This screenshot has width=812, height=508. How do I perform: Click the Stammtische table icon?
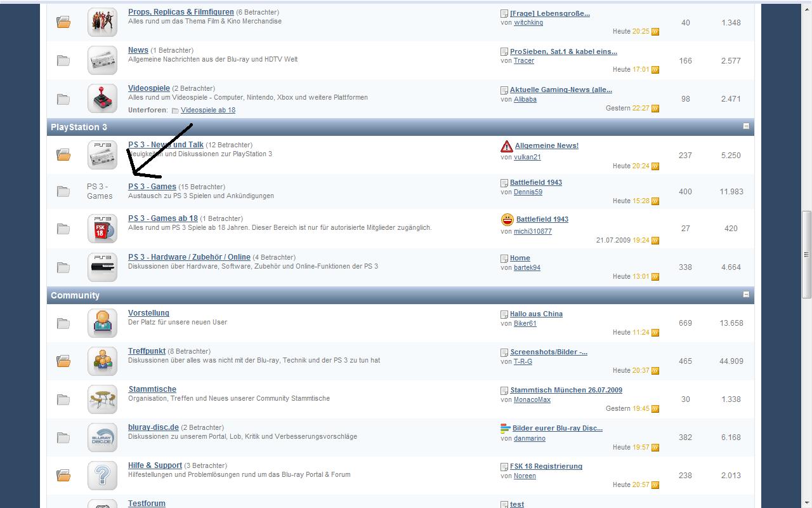pyautogui.click(x=102, y=399)
